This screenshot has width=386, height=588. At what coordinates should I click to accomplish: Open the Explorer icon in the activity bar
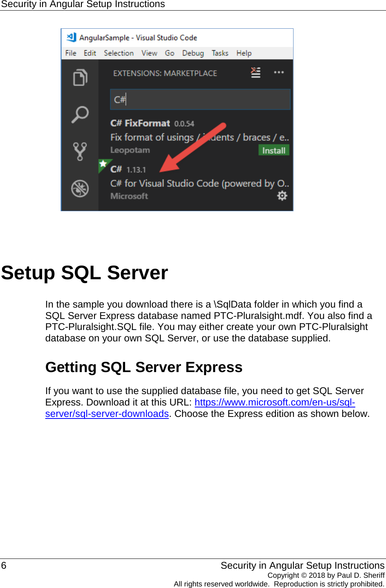click(x=80, y=77)
